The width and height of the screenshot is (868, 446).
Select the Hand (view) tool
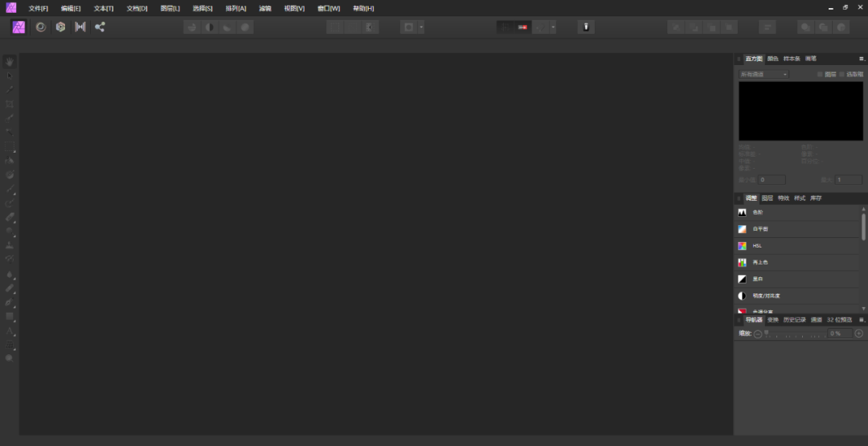pos(10,62)
